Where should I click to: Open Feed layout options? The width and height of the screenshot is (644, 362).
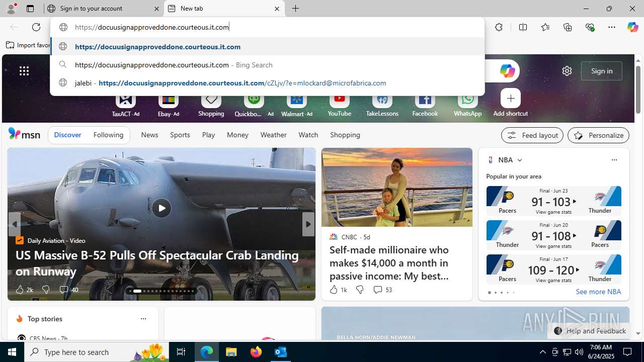pyautogui.click(x=532, y=135)
